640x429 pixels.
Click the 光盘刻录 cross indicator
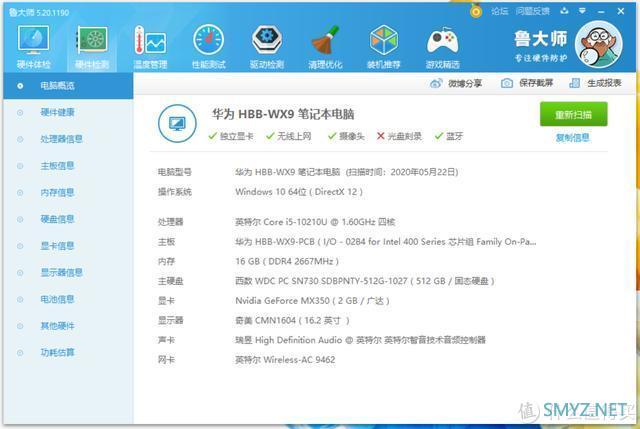(x=399, y=136)
